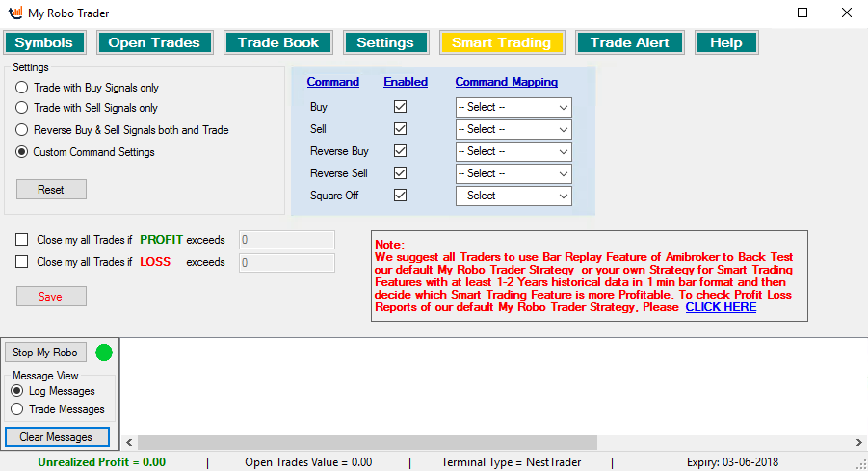Expand Reverse Sell mapping dropdown
This screenshot has width=868, height=471.
[513, 173]
